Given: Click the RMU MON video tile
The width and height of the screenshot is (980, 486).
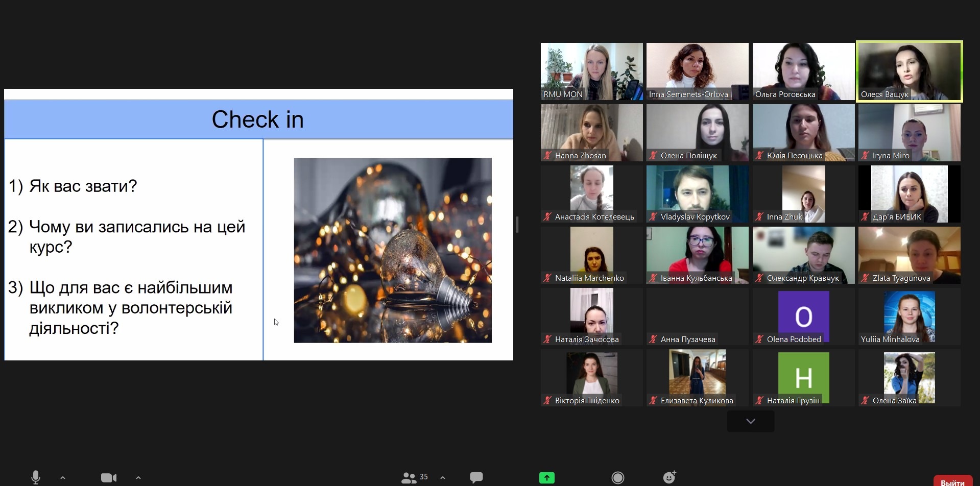Looking at the screenshot, I should pos(591,71).
